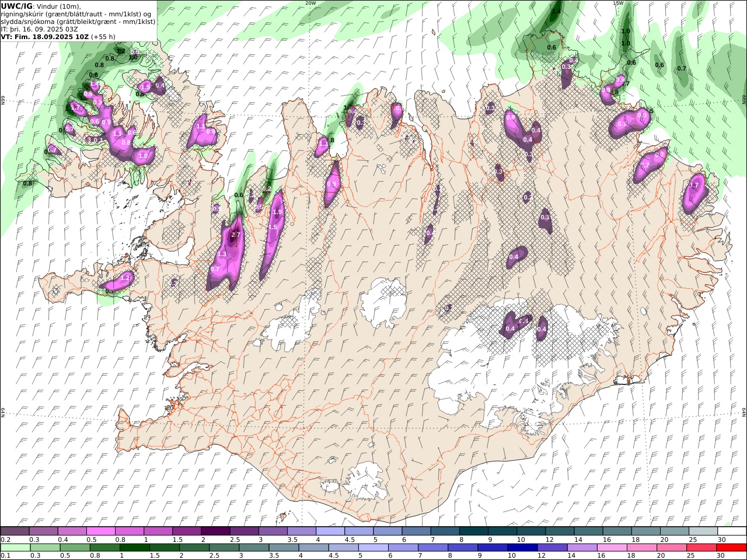This screenshot has width=747, height=560.
Task: Select bottom-row rain swatch for 4–4.5
Action: 313,548
